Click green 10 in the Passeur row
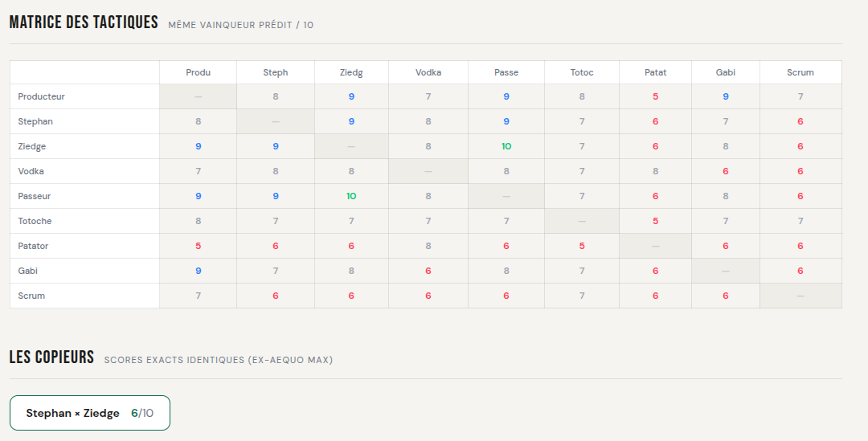868x441 pixels. click(x=351, y=196)
